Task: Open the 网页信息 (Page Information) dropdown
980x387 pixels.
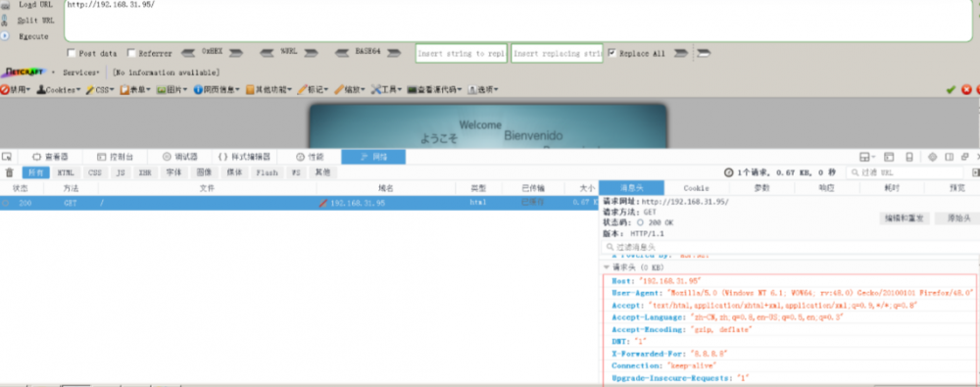Action: pyautogui.click(x=217, y=90)
